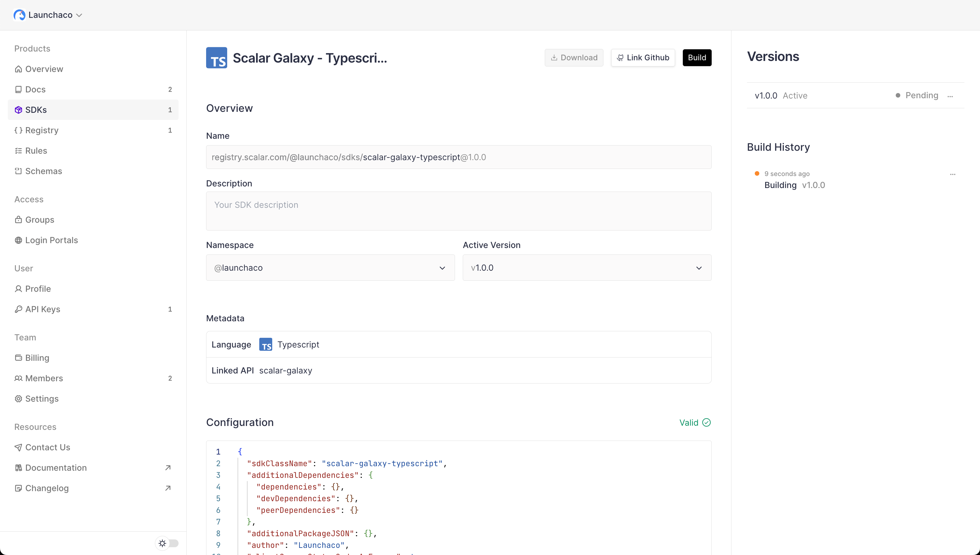This screenshot has width=980, height=555.
Task: Go to Docs section
Action: point(93,89)
